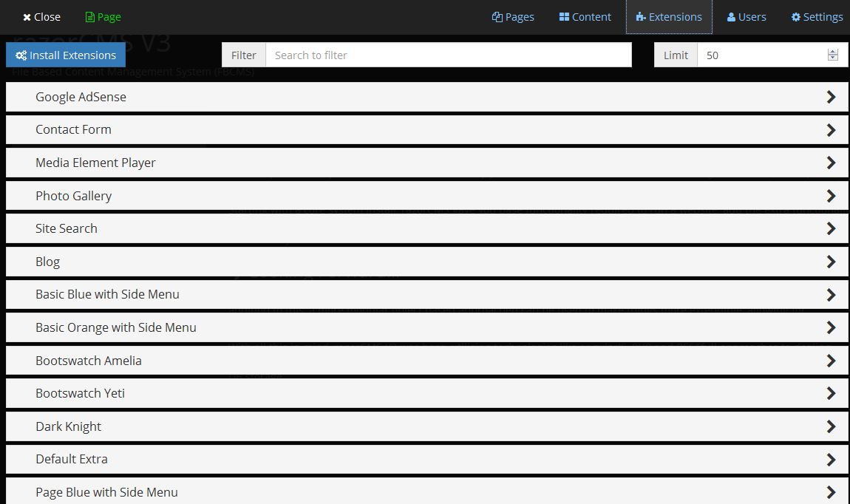Click the Filter label addon
850x504 pixels.
(243, 55)
